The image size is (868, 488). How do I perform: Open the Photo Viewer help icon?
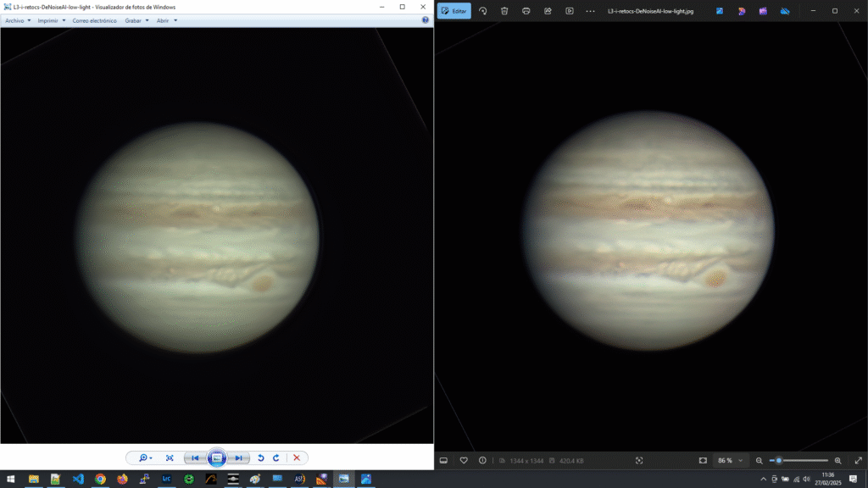pyautogui.click(x=426, y=20)
